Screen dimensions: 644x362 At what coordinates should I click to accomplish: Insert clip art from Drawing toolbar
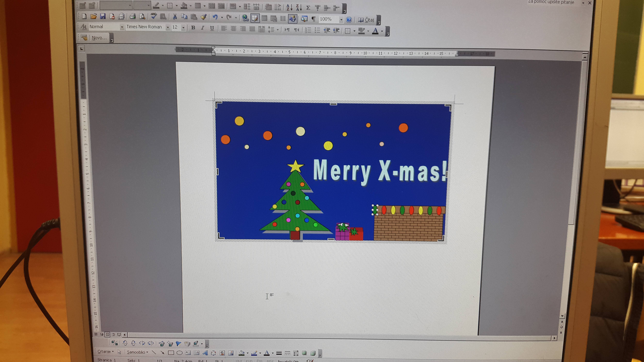222,353
